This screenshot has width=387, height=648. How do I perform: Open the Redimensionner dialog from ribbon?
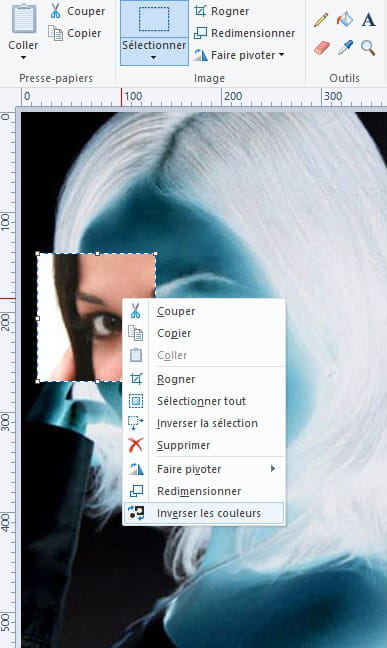244,33
